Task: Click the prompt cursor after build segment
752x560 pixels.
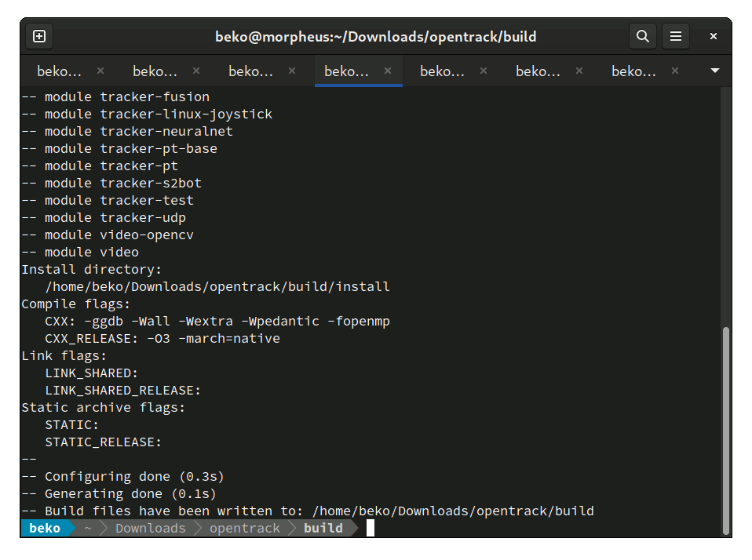Action: tap(371, 528)
